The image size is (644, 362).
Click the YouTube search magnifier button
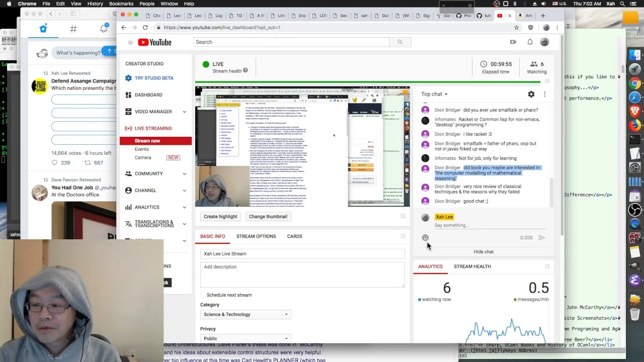click(400, 42)
